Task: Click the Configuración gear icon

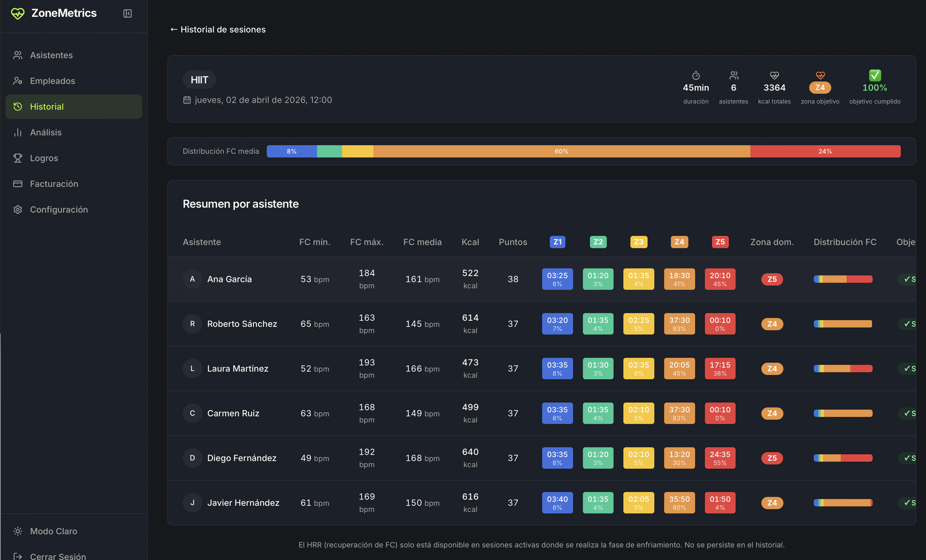Action: (x=18, y=210)
